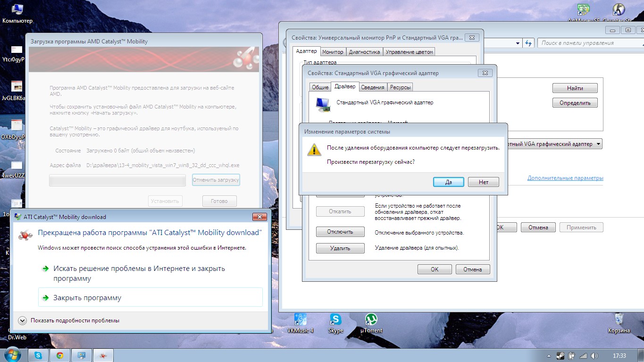Click Нет to decline restart
Screen dimensions: 644x362
484,182
